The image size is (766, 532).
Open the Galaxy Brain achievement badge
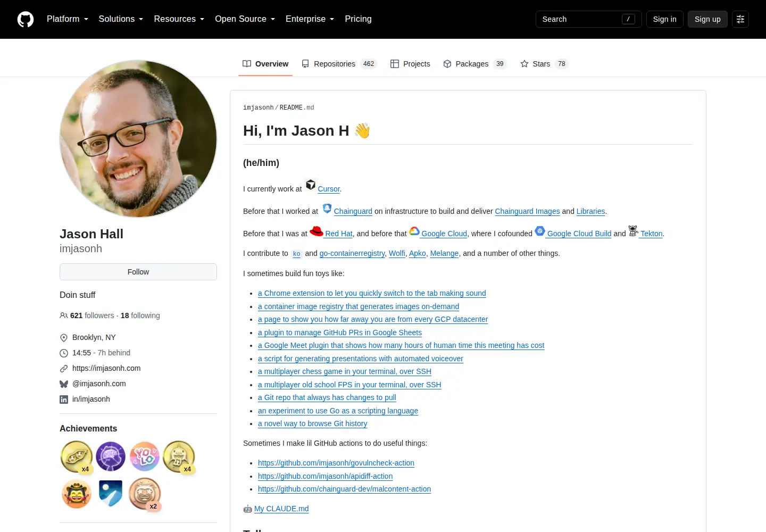pyautogui.click(x=111, y=456)
